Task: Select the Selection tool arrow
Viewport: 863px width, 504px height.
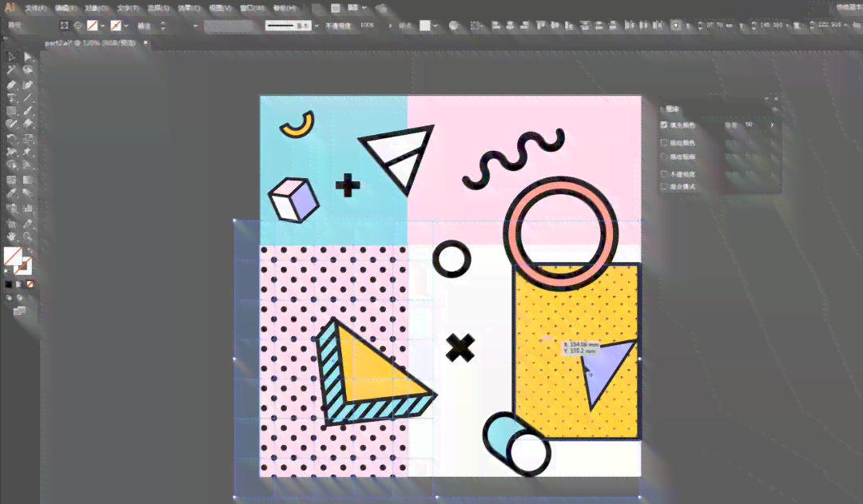Action: point(11,57)
